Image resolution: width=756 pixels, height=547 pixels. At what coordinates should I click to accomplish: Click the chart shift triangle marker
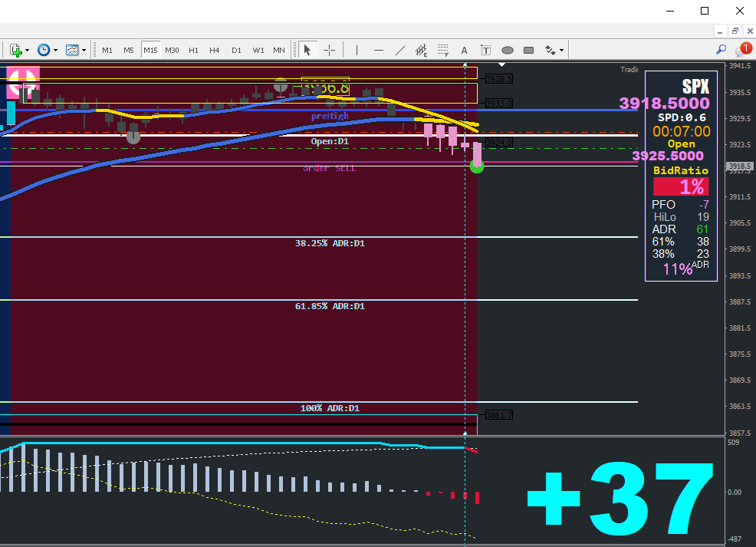[x=502, y=64]
